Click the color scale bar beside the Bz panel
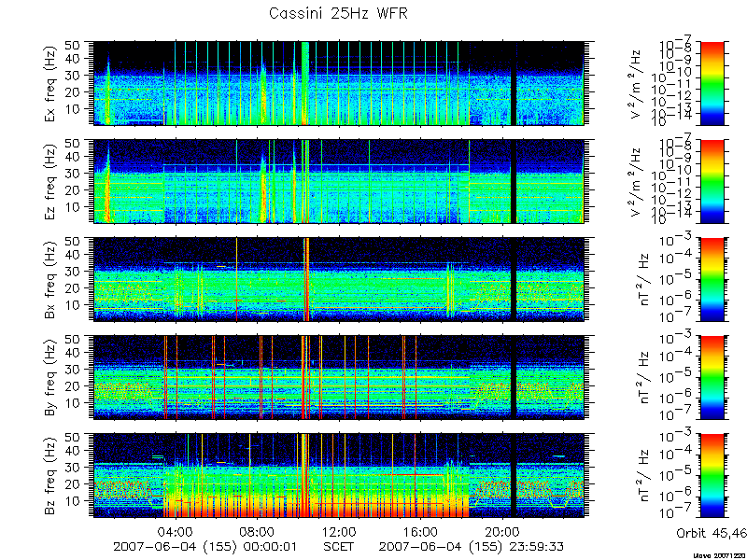This screenshot has height=560, width=747. pos(712,476)
